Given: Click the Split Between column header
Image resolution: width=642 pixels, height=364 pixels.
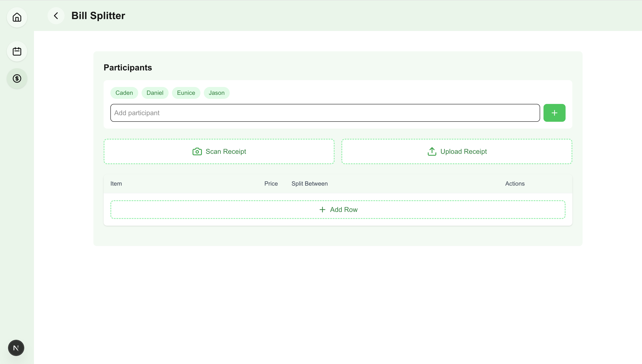Looking at the screenshot, I should point(309,183).
